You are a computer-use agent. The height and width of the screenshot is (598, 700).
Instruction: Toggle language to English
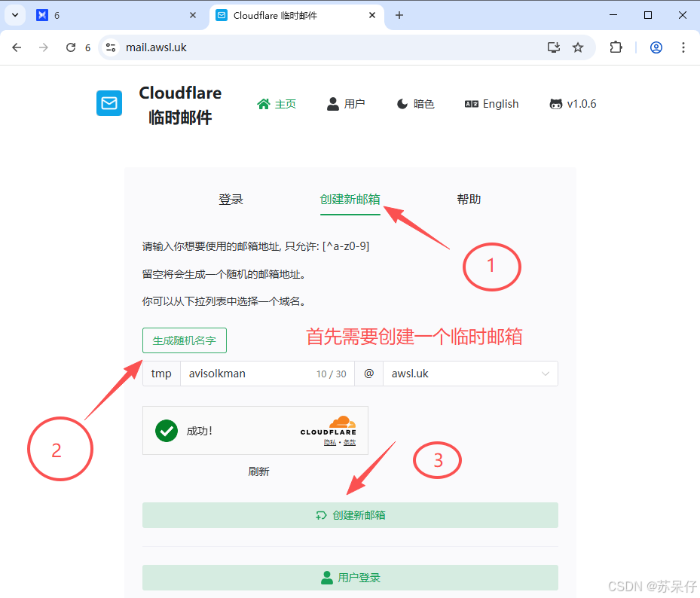(x=491, y=103)
